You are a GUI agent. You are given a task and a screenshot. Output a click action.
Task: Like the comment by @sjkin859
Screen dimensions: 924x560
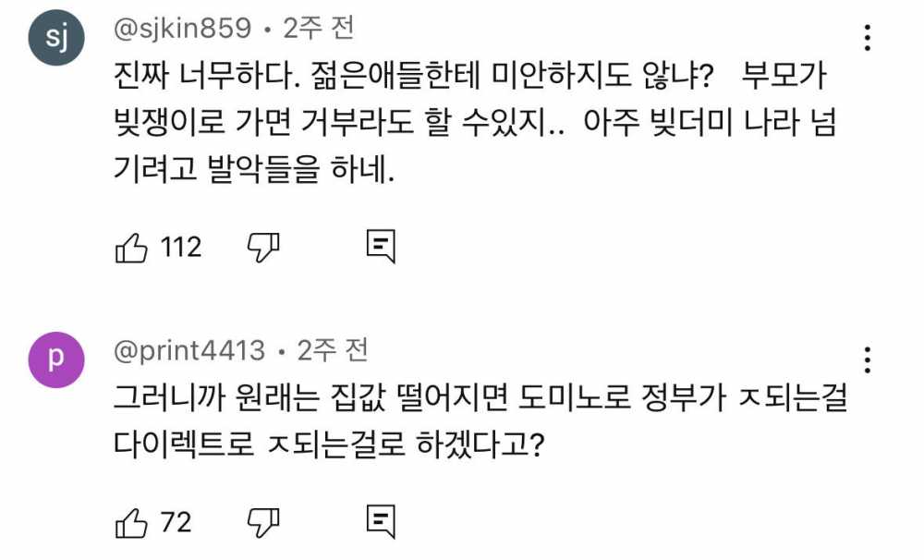131,247
